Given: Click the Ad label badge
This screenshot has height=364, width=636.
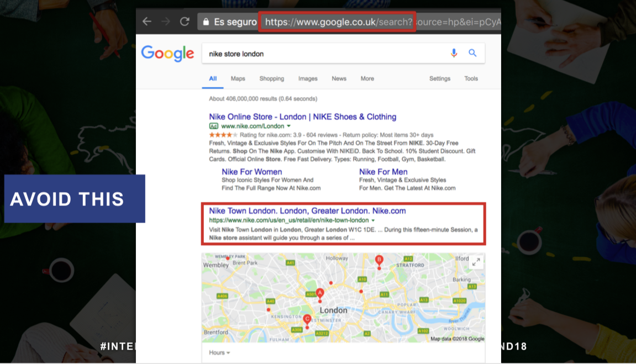Looking at the screenshot, I should (213, 126).
